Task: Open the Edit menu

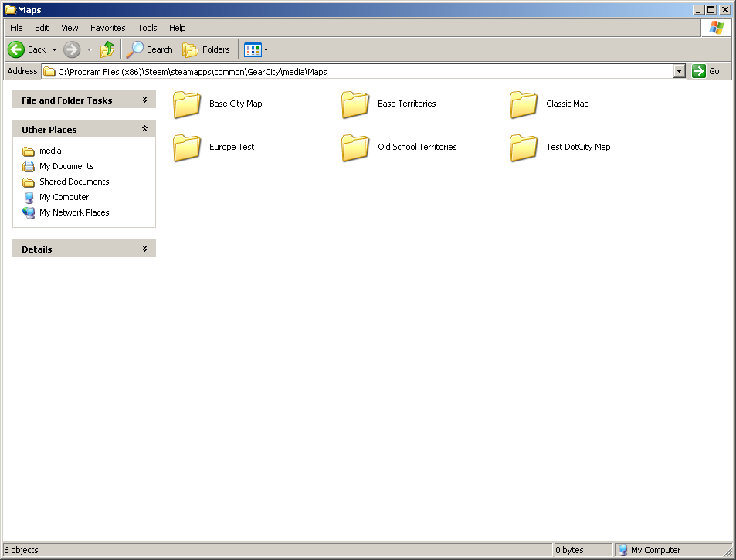Action: pyautogui.click(x=42, y=28)
